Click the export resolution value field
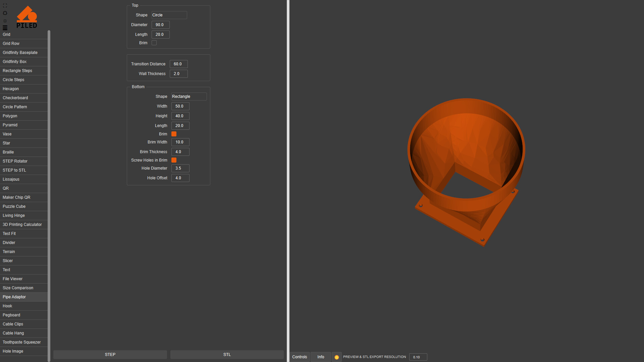This screenshot has height=362, width=644. pos(418,357)
